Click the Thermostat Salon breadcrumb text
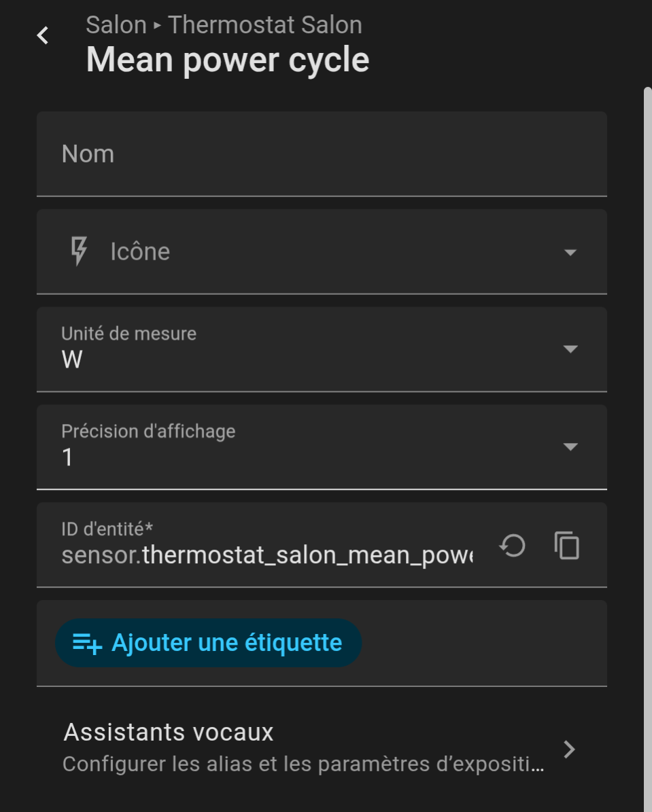 265,25
